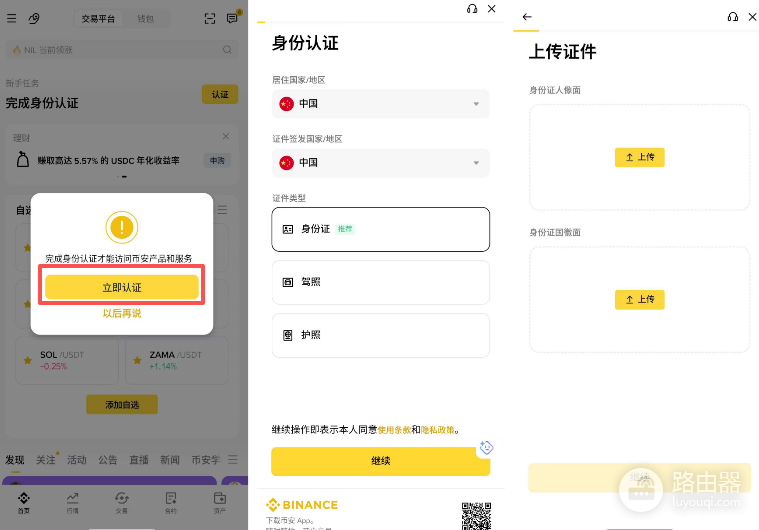Tap the star on ZAMA/USDT card
Image resolution: width=759 pixels, height=530 pixels.
tap(137, 360)
